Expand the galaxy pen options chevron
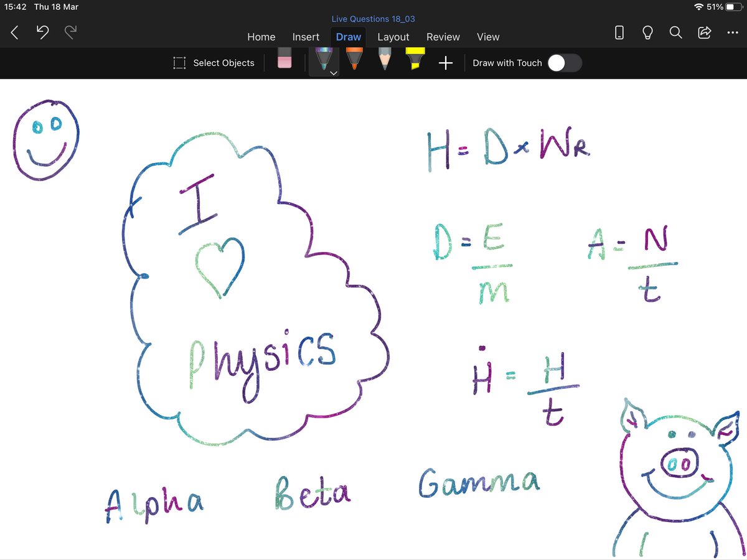 334,73
